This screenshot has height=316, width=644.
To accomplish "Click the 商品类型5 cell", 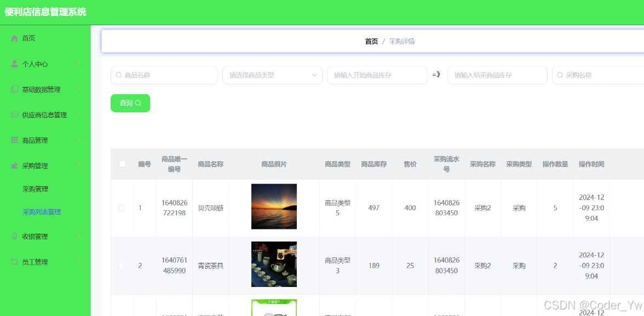I will click(337, 208).
